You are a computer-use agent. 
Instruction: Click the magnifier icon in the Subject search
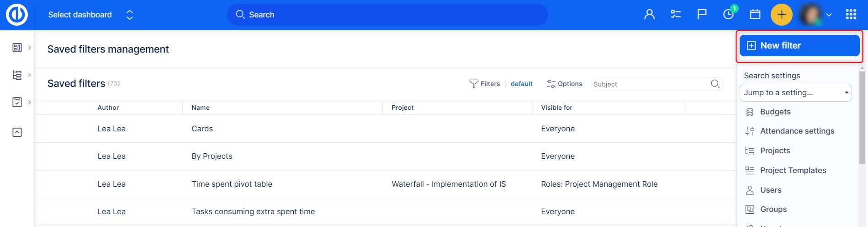point(715,84)
